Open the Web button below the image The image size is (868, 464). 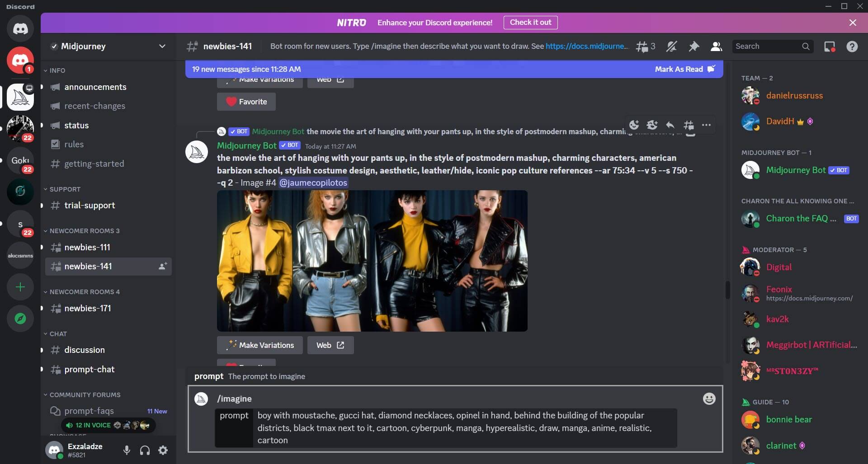tap(330, 345)
